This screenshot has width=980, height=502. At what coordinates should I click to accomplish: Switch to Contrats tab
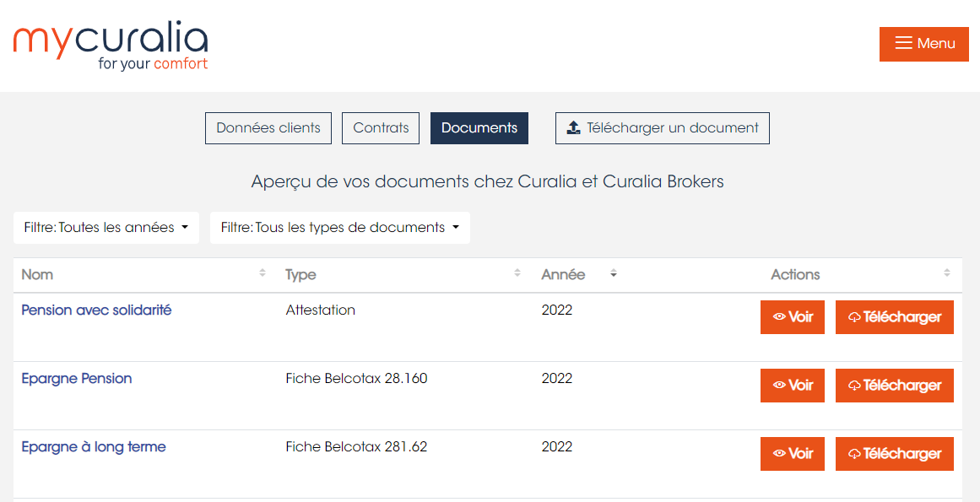[381, 128]
